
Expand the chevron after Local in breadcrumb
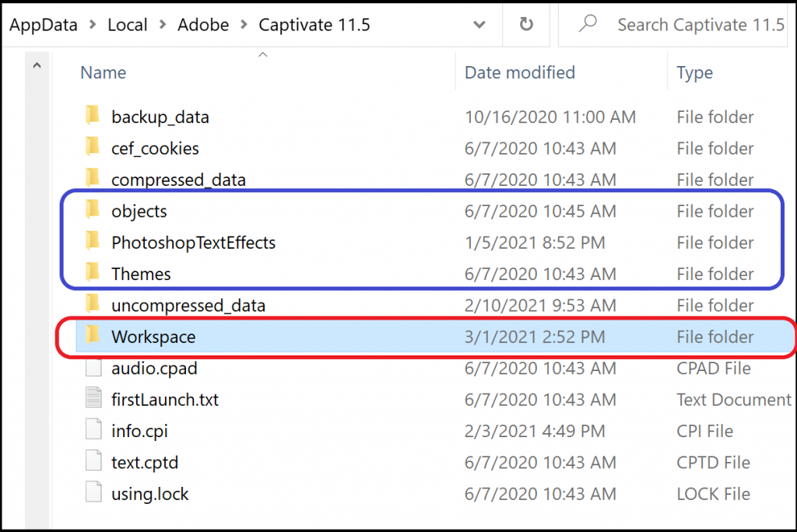162,25
